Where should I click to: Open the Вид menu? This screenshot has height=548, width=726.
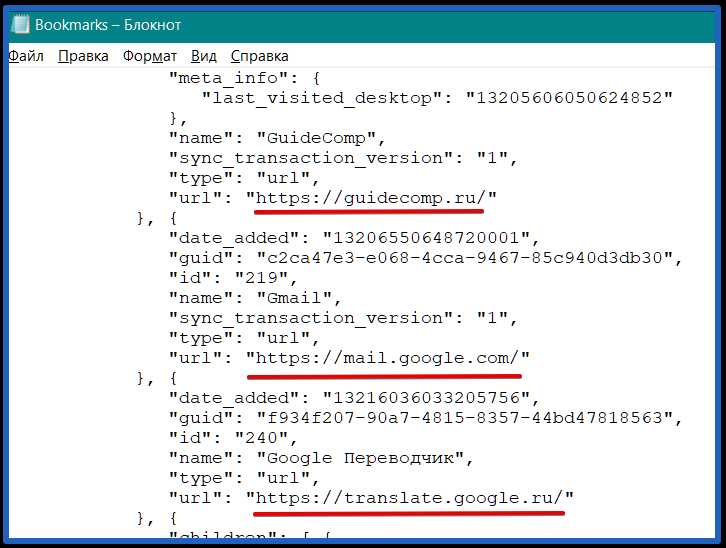(x=204, y=56)
